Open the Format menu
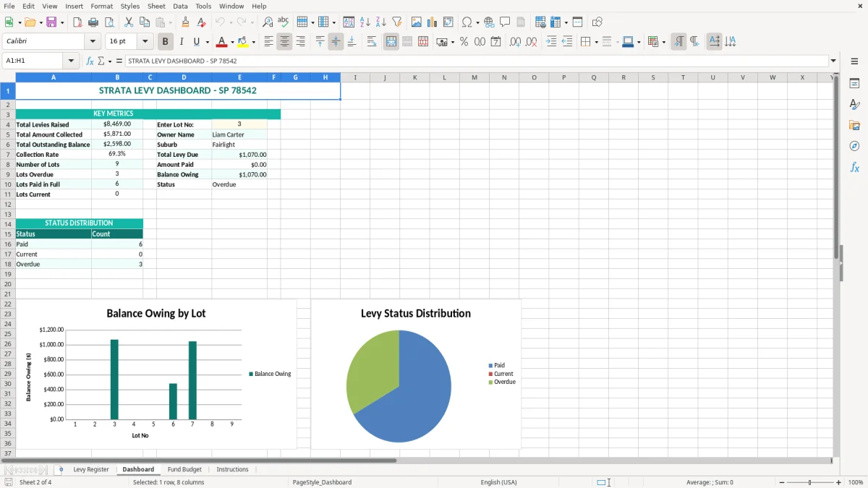Screen dimensions: 868x488 [101, 6]
